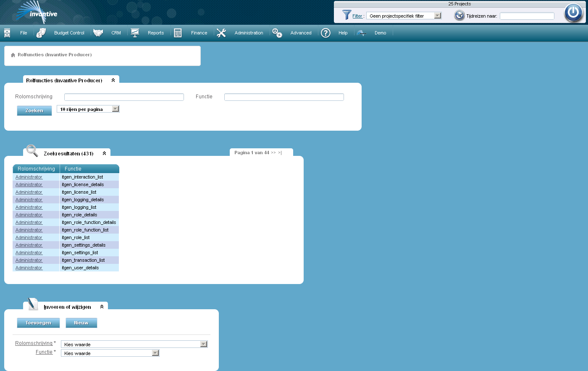Screen dimensions: 588x371
Task: Open the Reports menu
Action: [156, 33]
